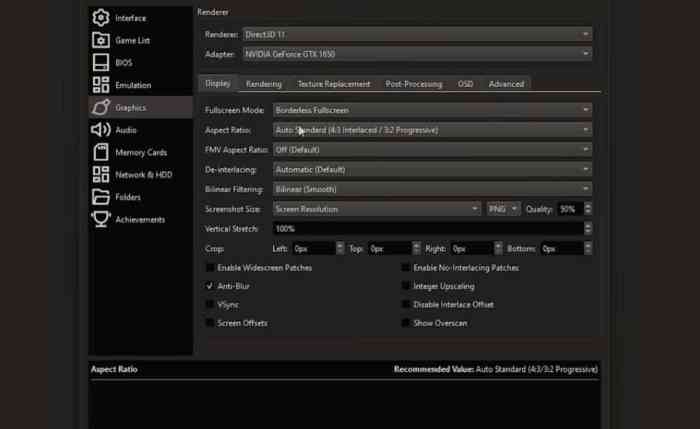700x429 pixels.
Task: Click the Memory Cards label
Action: click(x=141, y=153)
